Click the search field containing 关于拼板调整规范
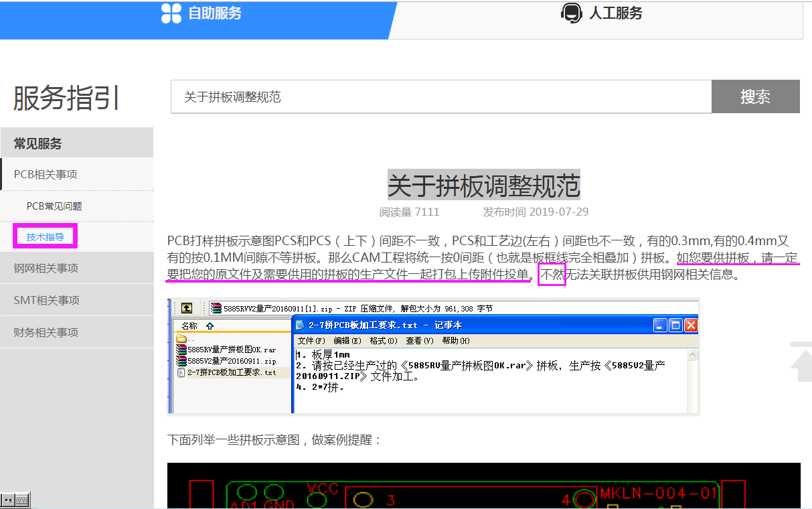 click(x=440, y=97)
